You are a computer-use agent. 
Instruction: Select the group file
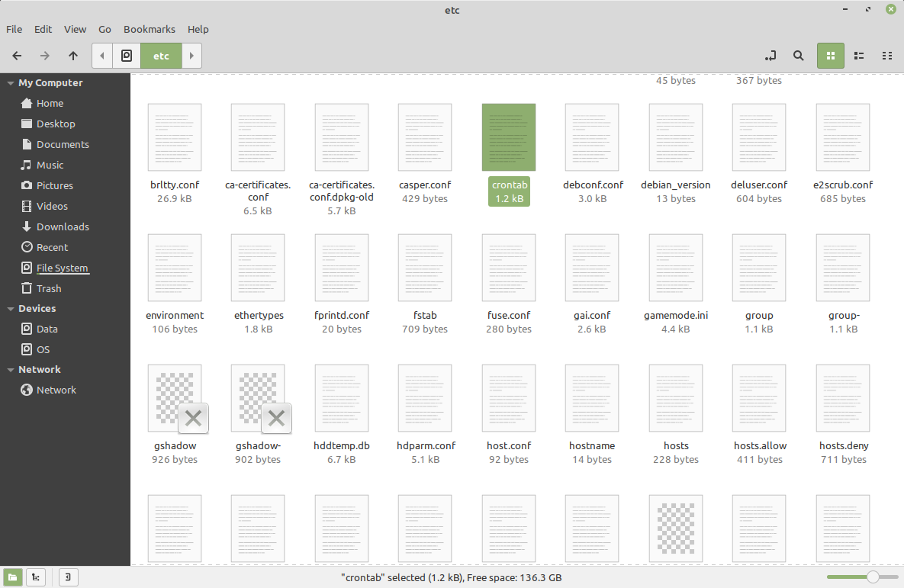[759, 268]
